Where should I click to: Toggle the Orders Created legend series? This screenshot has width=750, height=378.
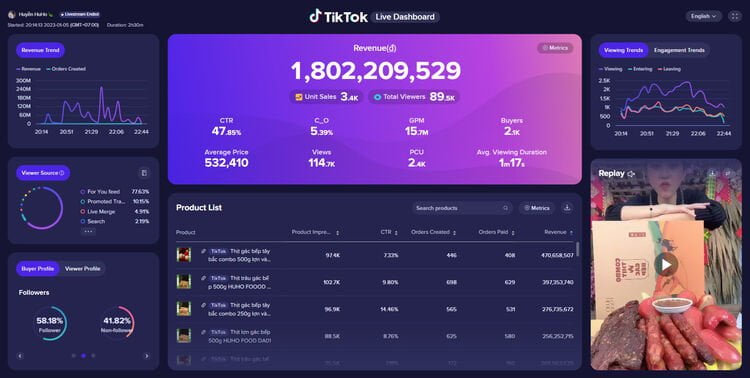click(66, 69)
